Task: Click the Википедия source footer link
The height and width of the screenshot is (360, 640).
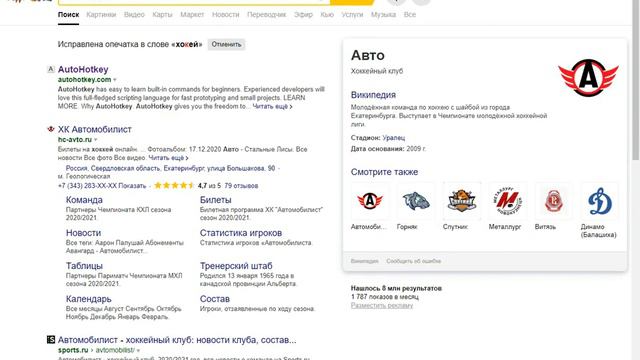Action: [x=364, y=261]
